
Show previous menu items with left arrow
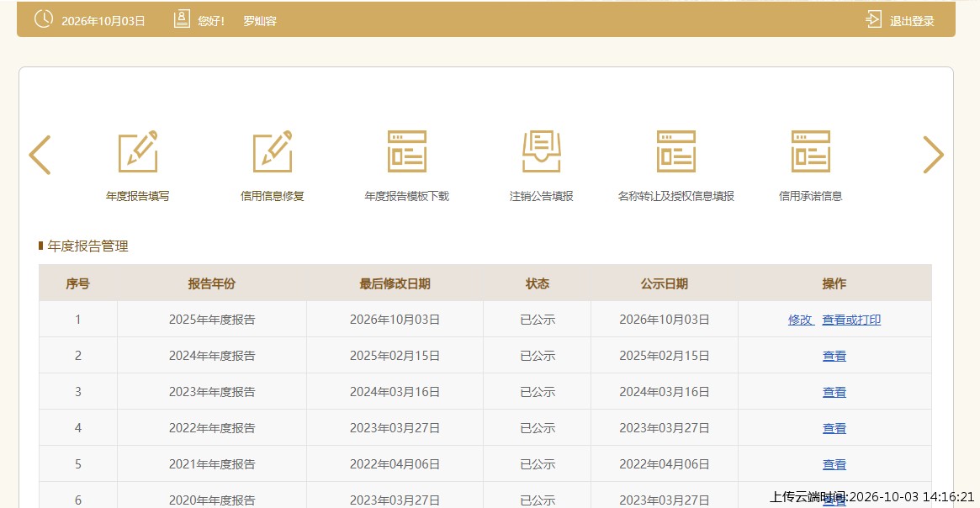(40, 155)
